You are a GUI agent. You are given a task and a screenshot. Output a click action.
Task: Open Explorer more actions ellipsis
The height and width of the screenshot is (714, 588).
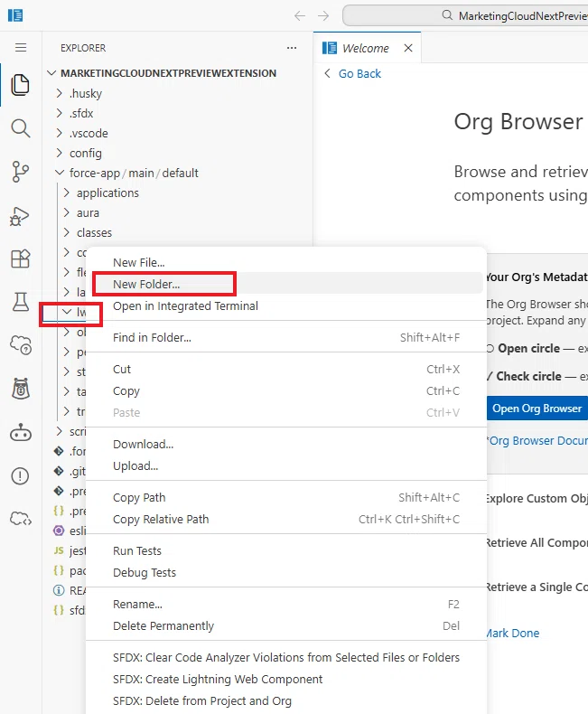[x=292, y=48]
